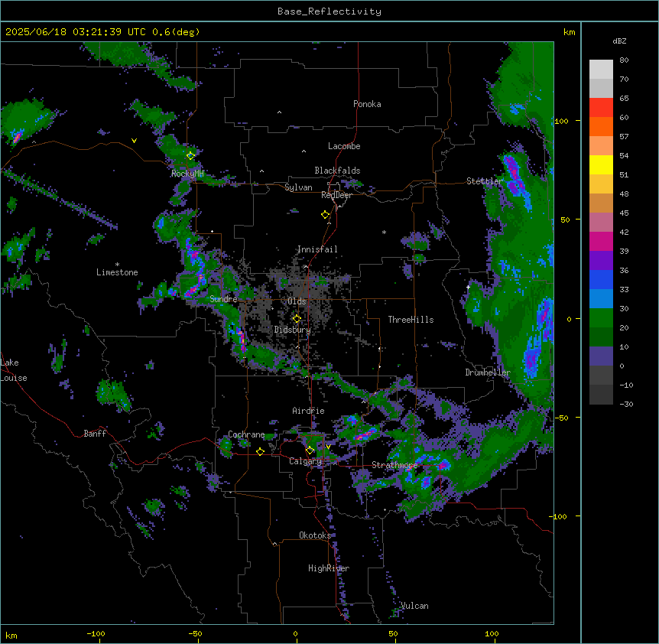Click the Stettler city label
This screenshot has width=659, height=644.
485,181
